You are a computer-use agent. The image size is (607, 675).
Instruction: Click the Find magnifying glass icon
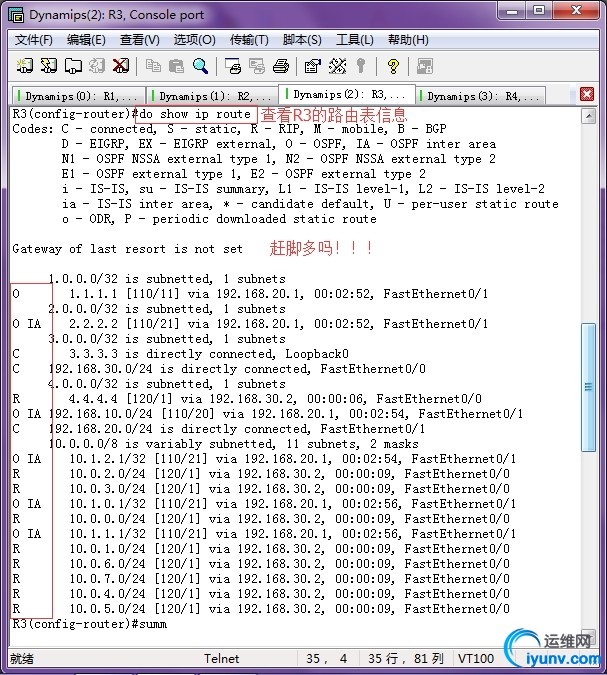pos(201,66)
